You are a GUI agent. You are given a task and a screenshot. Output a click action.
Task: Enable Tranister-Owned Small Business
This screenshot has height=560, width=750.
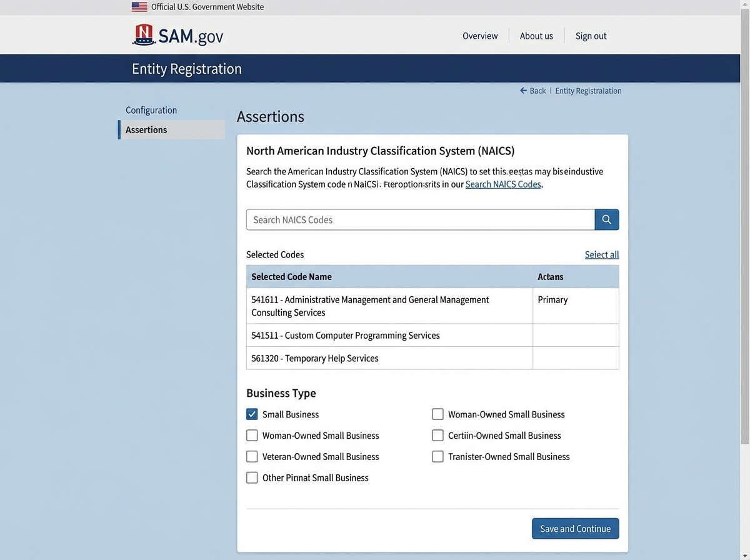437,456
